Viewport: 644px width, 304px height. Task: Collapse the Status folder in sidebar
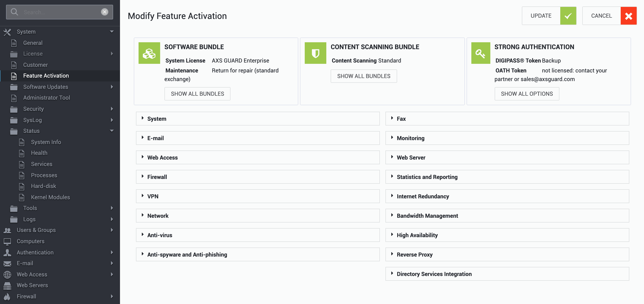point(112,131)
